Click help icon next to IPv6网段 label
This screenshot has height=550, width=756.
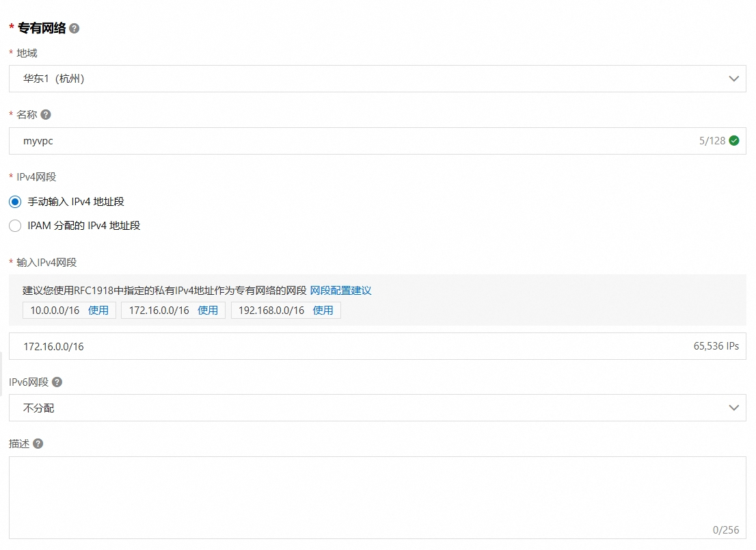(57, 382)
